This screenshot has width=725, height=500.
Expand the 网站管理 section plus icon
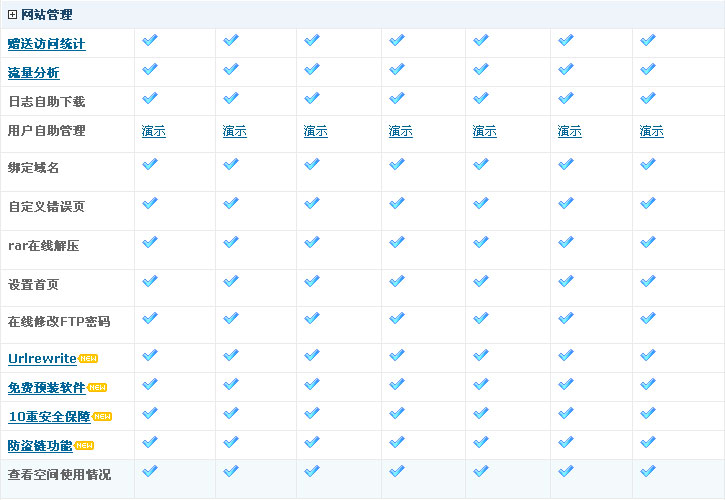coord(12,15)
